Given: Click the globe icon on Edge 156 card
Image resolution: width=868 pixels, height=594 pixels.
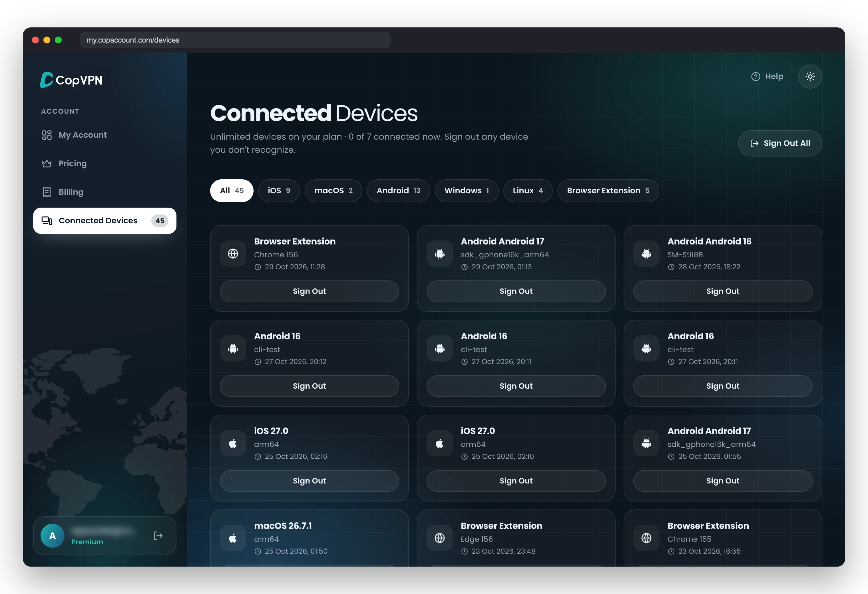Looking at the screenshot, I should [x=440, y=538].
